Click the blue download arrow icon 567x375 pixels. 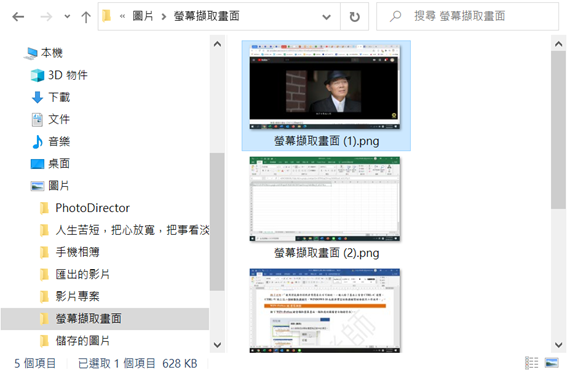[38, 97]
